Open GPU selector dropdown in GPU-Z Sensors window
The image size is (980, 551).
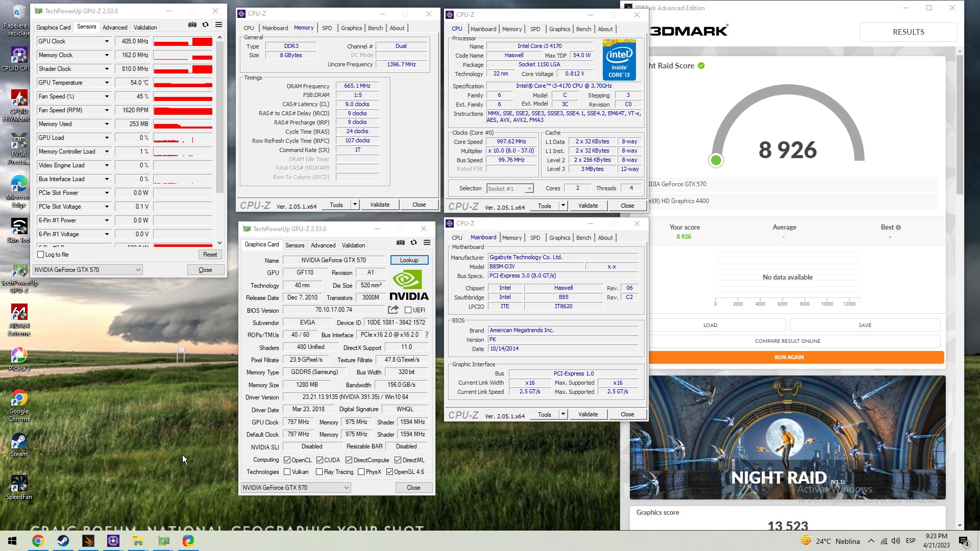88,269
